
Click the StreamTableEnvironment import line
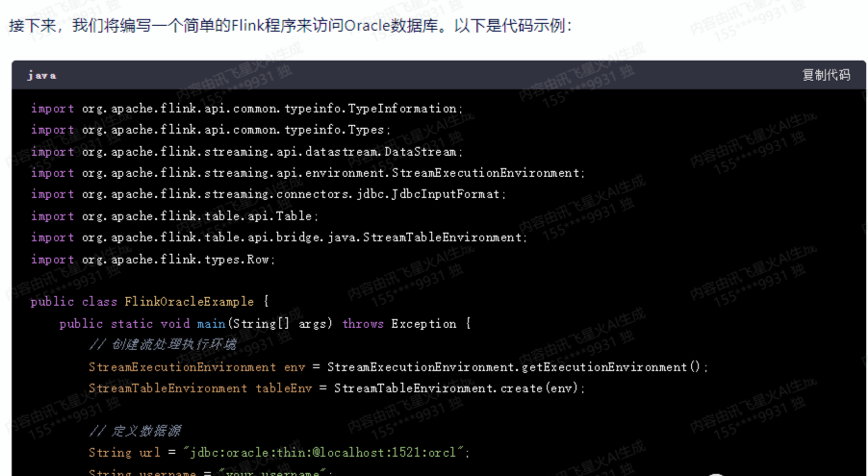click(279, 238)
